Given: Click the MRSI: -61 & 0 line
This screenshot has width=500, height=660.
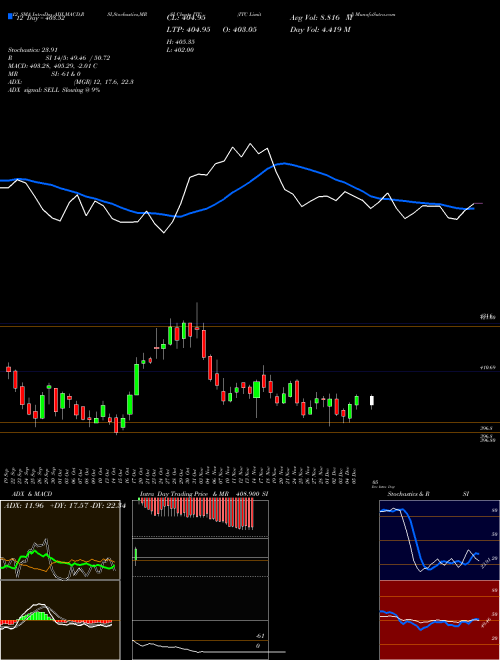Looking at the screenshot, I should pyautogui.click(x=44, y=74).
